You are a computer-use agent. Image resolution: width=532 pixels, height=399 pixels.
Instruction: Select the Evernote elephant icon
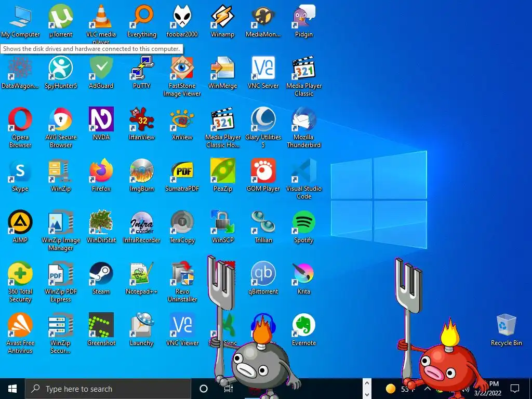click(x=303, y=325)
